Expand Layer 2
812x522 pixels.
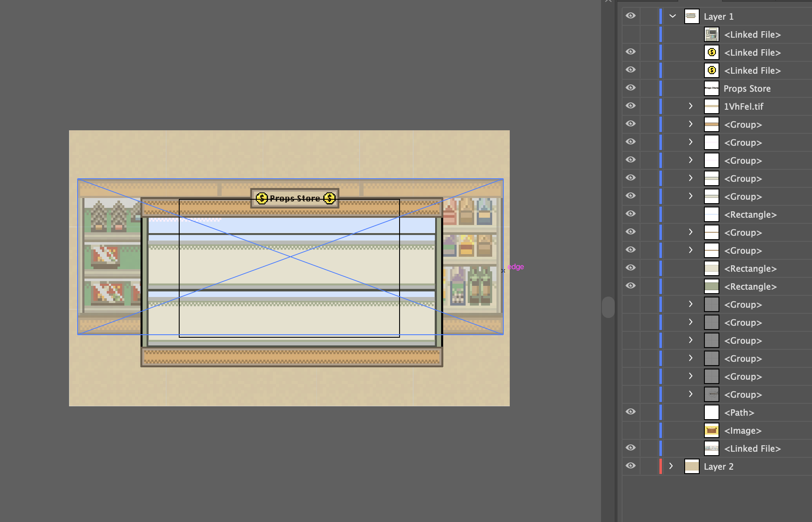pyautogui.click(x=671, y=466)
